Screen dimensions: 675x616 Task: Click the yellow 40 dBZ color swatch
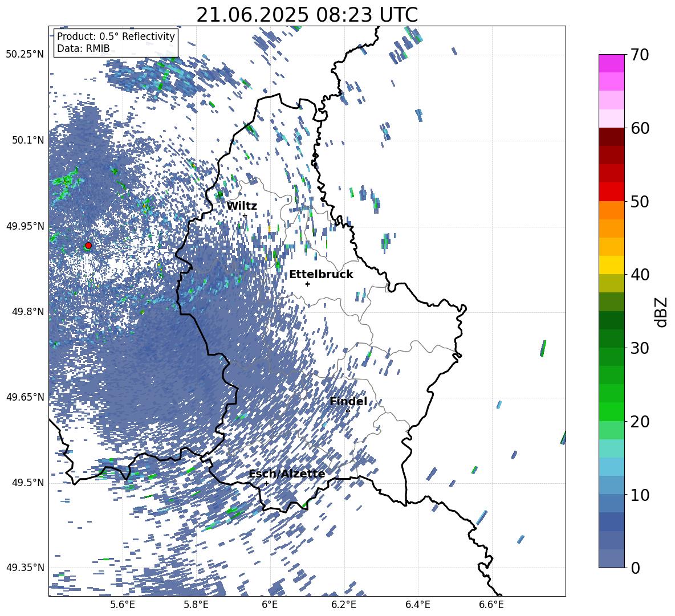pos(611,265)
